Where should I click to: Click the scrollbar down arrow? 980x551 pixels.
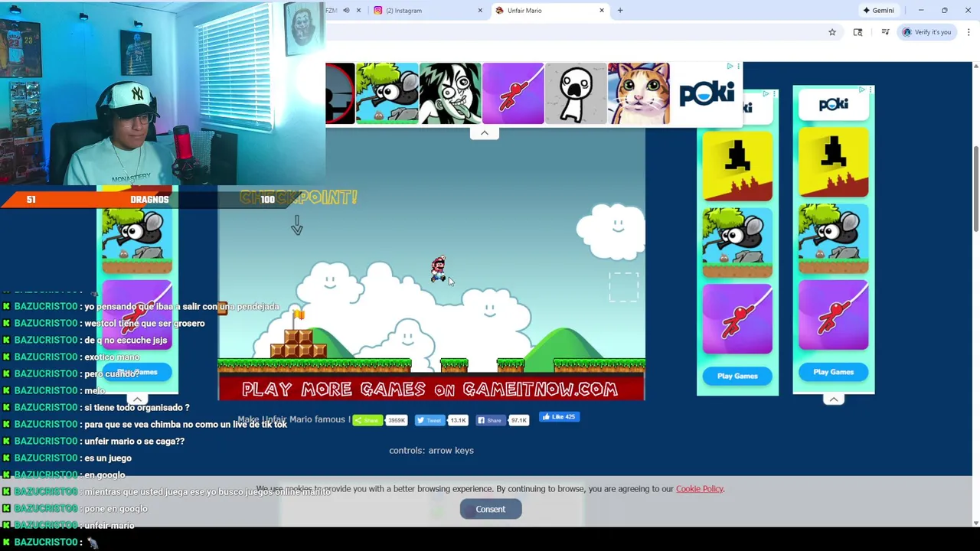[x=975, y=523]
